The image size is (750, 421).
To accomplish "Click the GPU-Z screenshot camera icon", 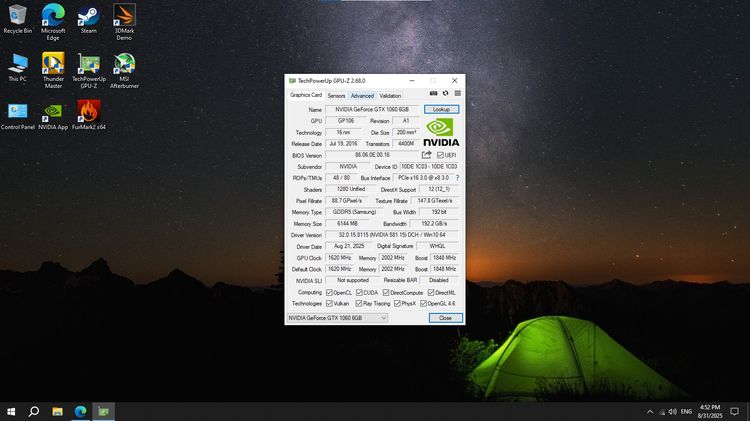I will [x=433, y=95].
